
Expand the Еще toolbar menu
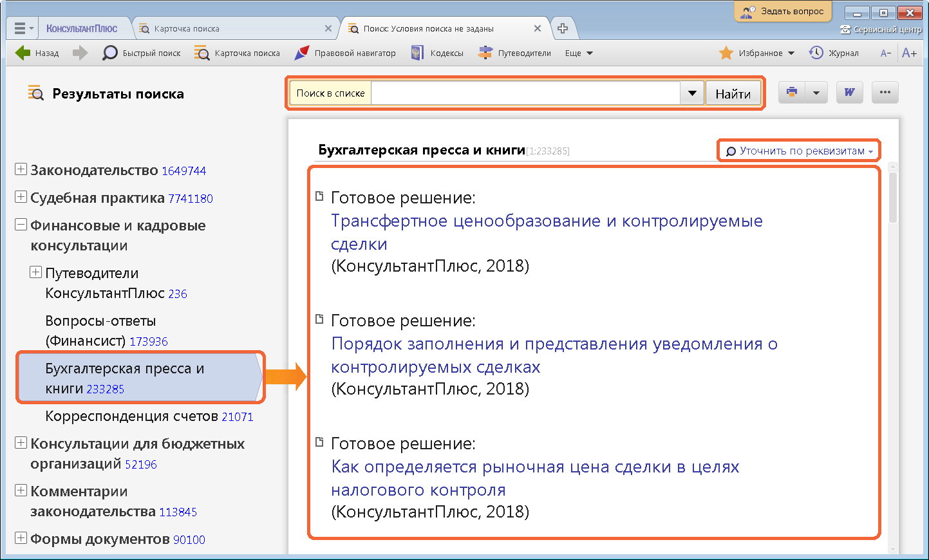point(579,53)
